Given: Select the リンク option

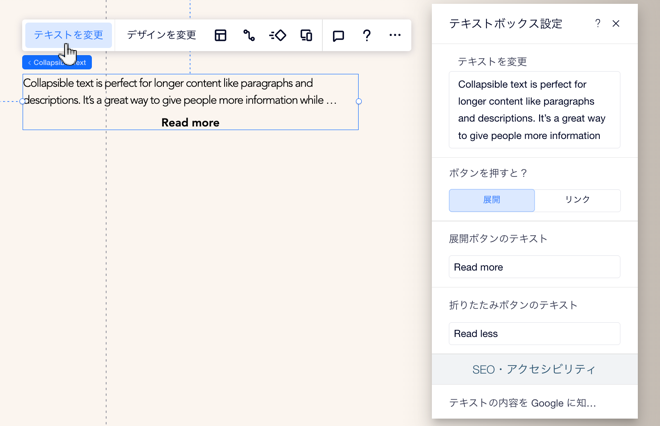Looking at the screenshot, I should coord(578,200).
